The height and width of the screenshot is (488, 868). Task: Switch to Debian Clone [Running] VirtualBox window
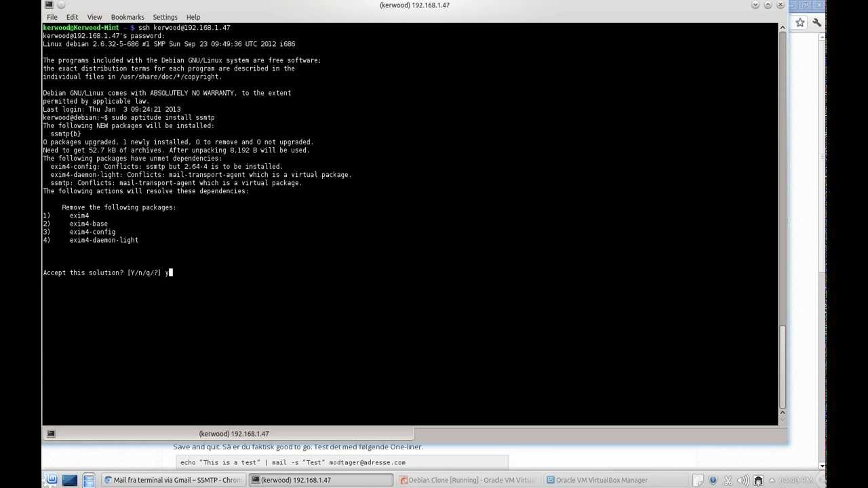[468, 480]
